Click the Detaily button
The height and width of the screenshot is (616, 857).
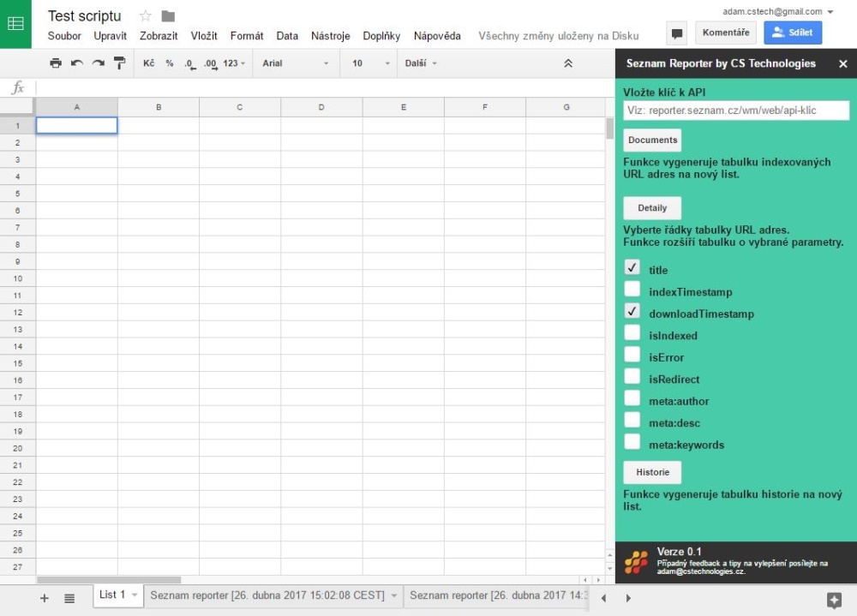point(652,207)
